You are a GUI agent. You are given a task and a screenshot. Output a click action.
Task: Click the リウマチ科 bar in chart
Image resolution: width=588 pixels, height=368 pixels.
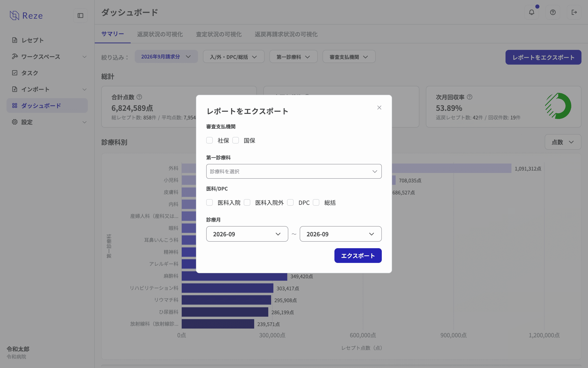226,300
